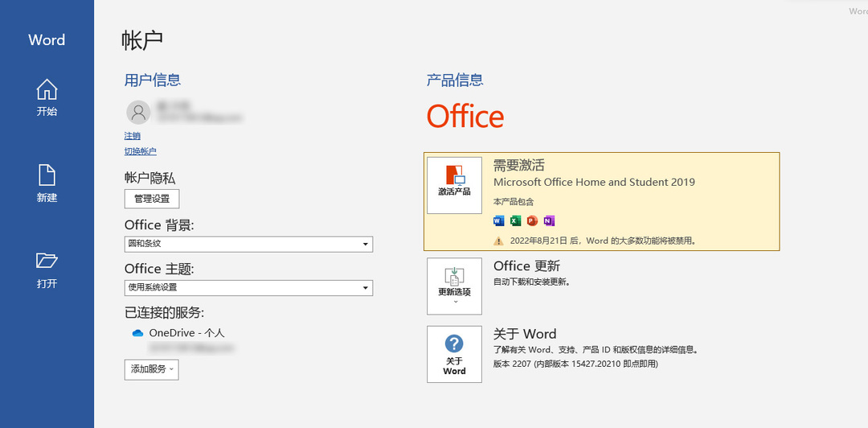868x428 pixels.
Task: Click the 管理设置 privacy button
Action: pyautogui.click(x=152, y=199)
